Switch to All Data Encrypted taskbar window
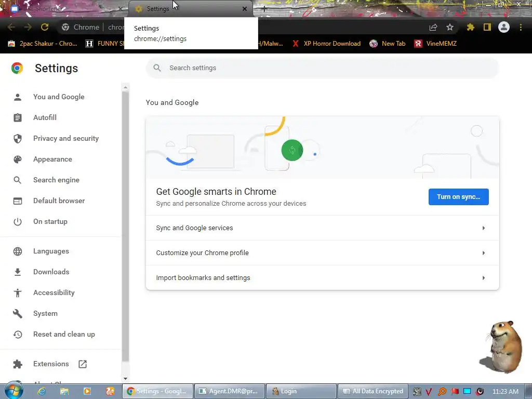The width and height of the screenshot is (532, 399). (x=373, y=391)
